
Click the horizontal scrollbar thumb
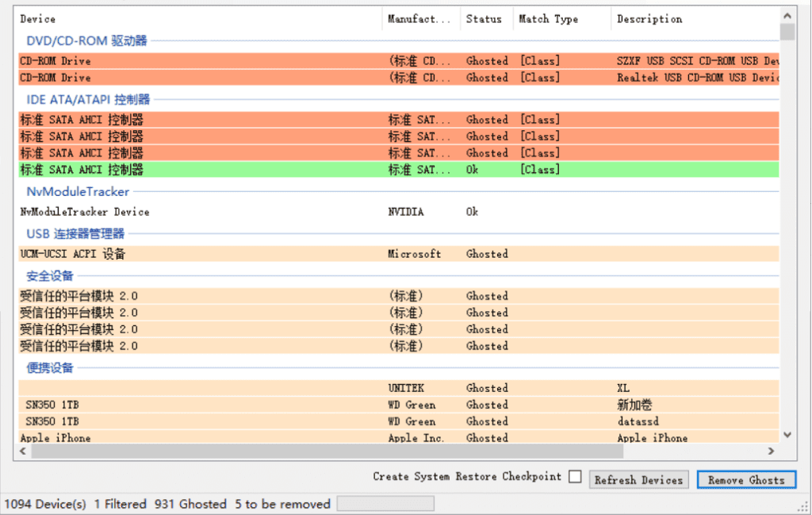327,451
